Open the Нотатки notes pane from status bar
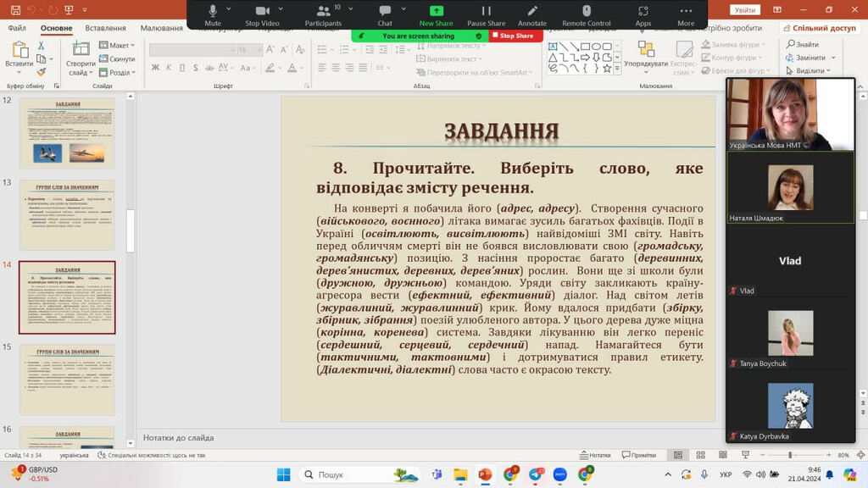This screenshot has height=488, width=868. pyautogui.click(x=594, y=455)
